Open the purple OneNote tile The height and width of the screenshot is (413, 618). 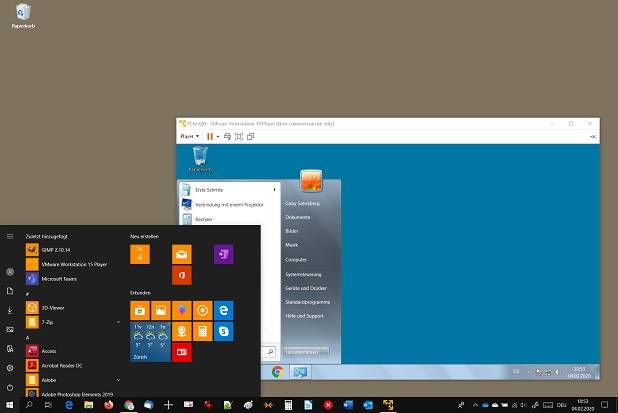[223, 255]
